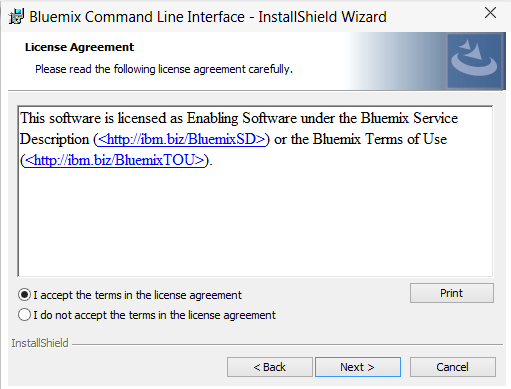Image resolution: width=511 pixels, height=389 pixels.
Task: Print the license agreement
Action: pos(452,293)
